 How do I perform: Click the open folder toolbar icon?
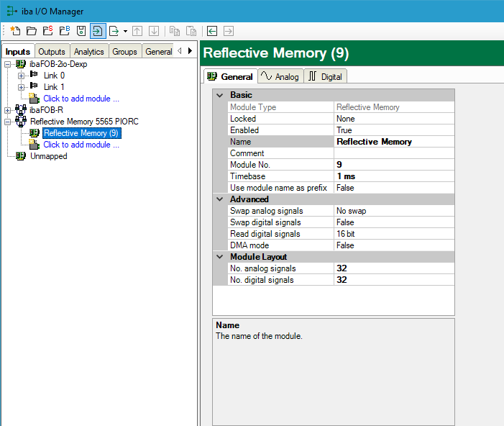click(x=31, y=31)
